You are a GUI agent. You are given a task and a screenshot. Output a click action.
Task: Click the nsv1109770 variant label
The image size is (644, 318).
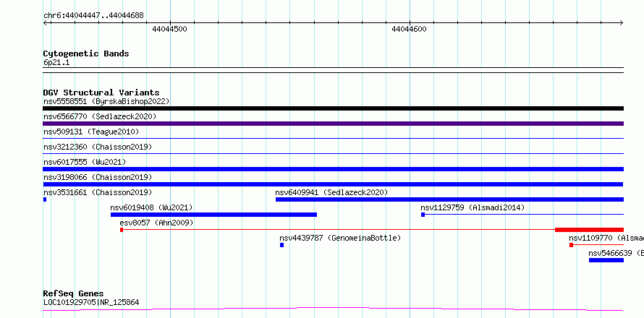coord(606,238)
